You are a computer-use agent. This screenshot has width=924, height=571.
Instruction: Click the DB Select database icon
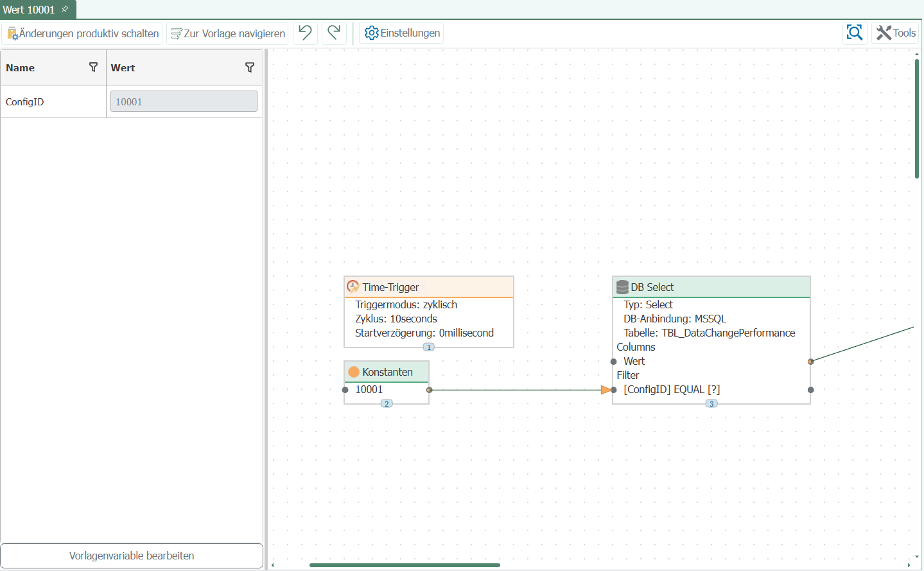pos(622,287)
